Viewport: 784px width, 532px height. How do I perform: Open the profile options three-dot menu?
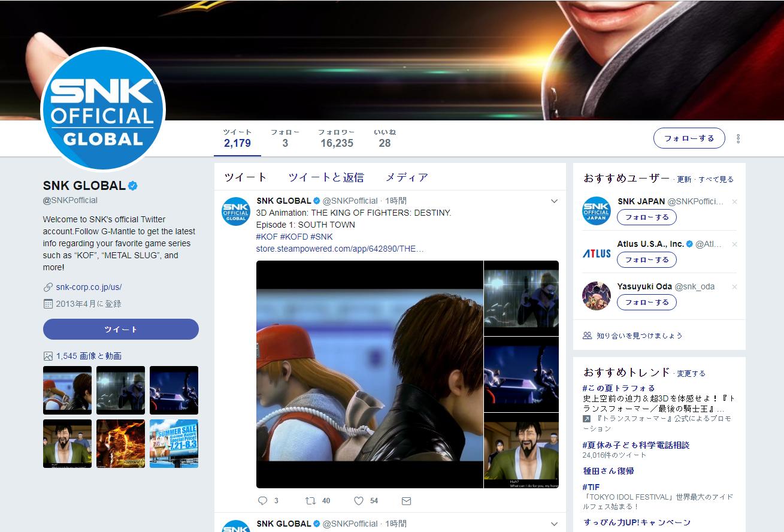point(738,138)
